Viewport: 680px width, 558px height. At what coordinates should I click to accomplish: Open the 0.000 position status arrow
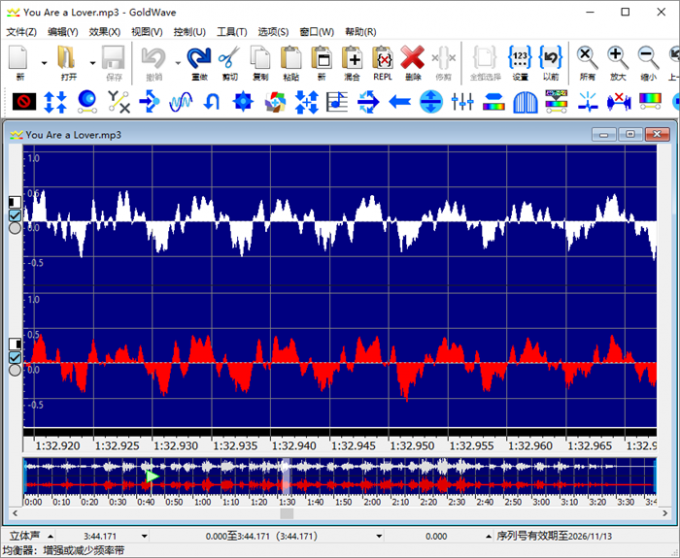click(489, 537)
